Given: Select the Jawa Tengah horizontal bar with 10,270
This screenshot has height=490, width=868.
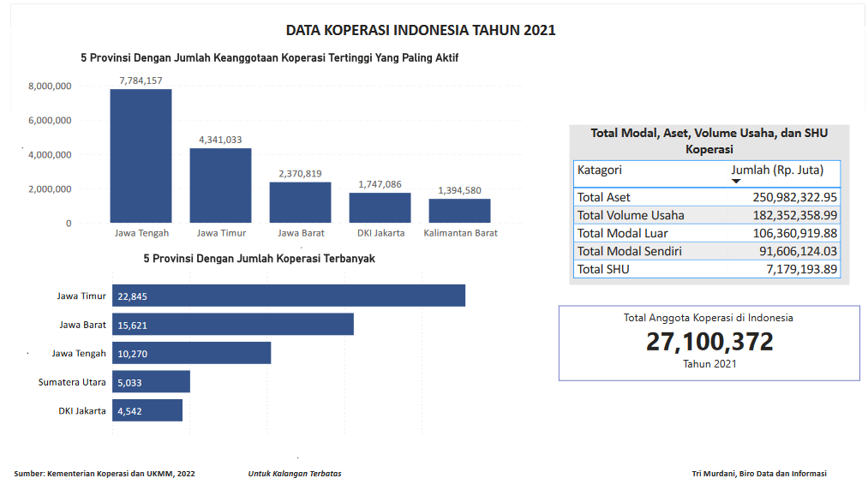Looking at the screenshot, I should click(x=191, y=353).
